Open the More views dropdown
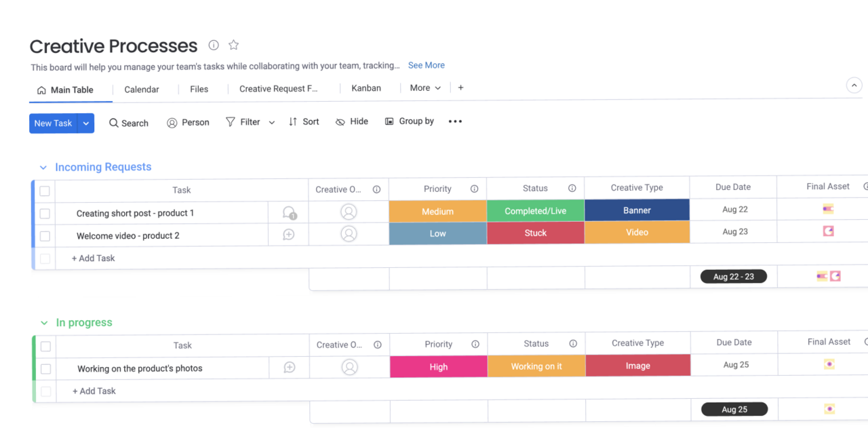Screen dimensions: 868x428 pos(425,88)
